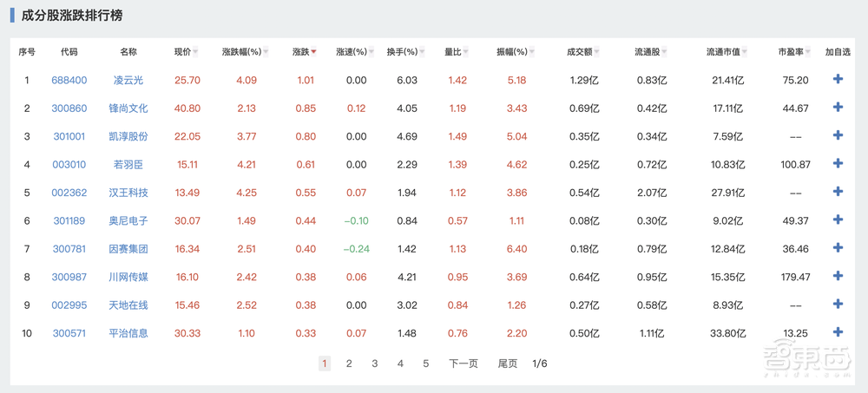
Task: Select page indicator 1/6
Action: click(x=540, y=364)
